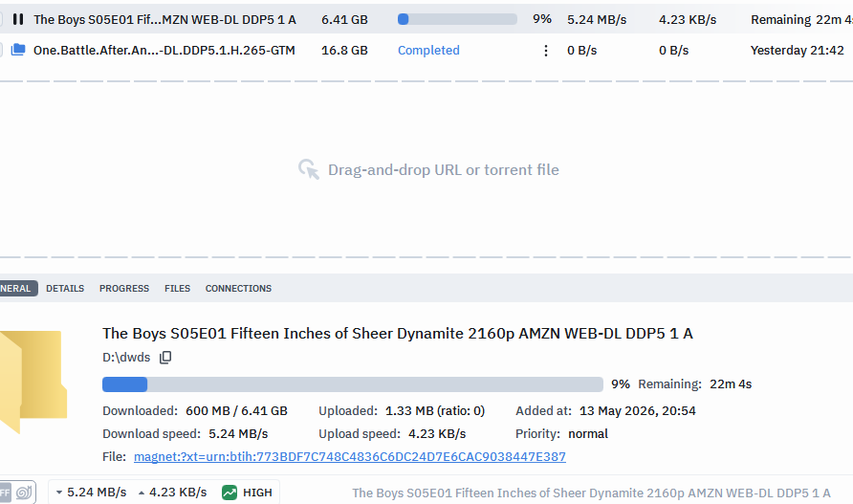Open the upload speed arrow in status bar
This screenshot has height=504, width=853.
(x=142, y=493)
